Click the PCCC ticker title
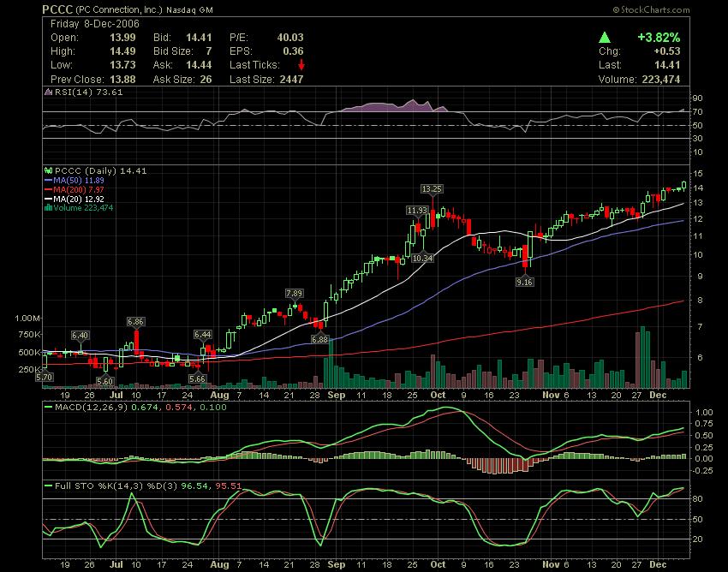728x572 pixels. pyautogui.click(x=57, y=9)
